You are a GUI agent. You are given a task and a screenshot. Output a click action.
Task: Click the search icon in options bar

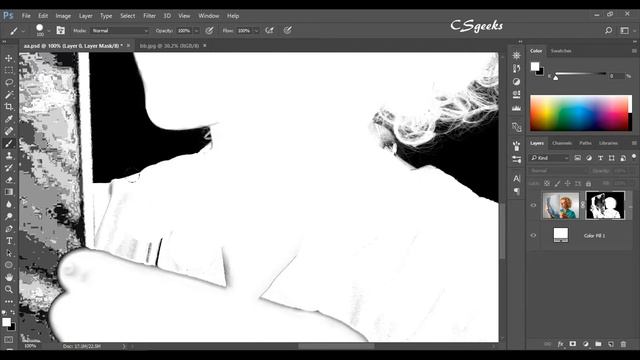pyautogui.click(x=608, y=30)
